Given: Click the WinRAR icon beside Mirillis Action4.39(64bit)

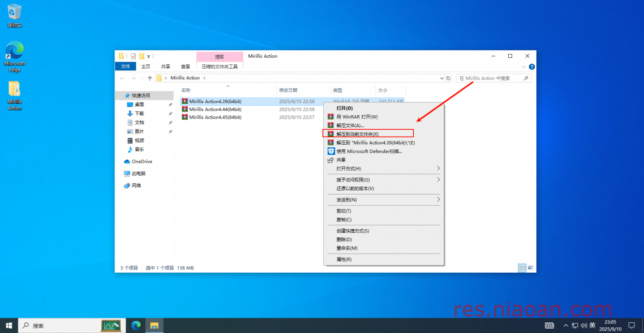Looking at the screenshot, I should 185,101.
